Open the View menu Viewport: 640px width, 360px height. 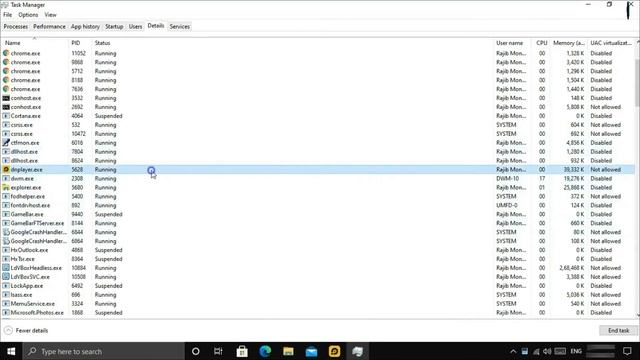pos(51,15)
